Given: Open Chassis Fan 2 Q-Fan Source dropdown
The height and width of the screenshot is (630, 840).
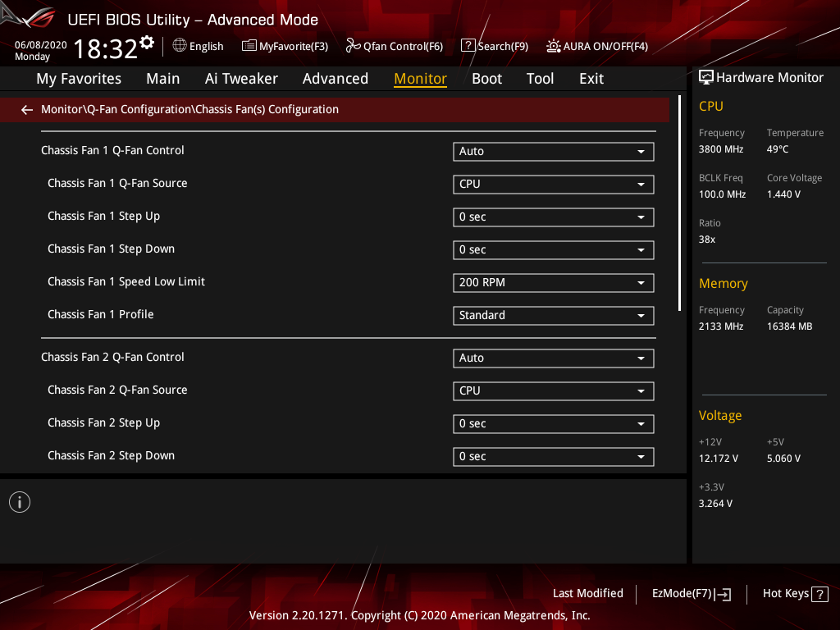Looking at the screenshot, I should tap(554, 391).
